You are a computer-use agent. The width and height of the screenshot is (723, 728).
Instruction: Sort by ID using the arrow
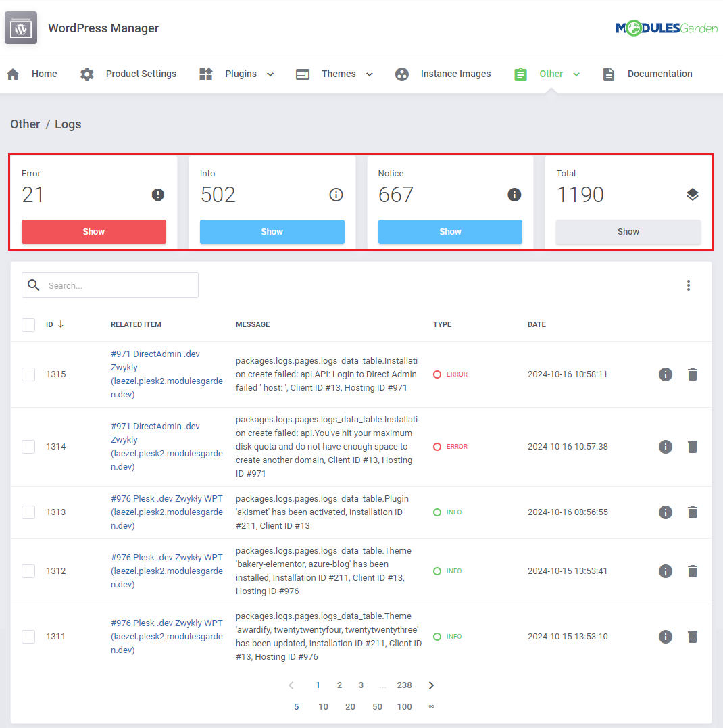point(60,324)
